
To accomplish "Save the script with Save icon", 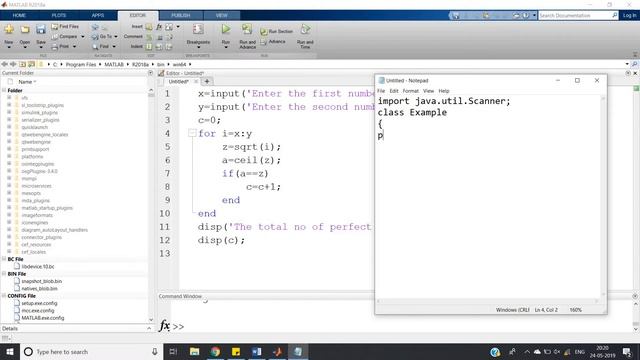I will (x=41, y=29).
